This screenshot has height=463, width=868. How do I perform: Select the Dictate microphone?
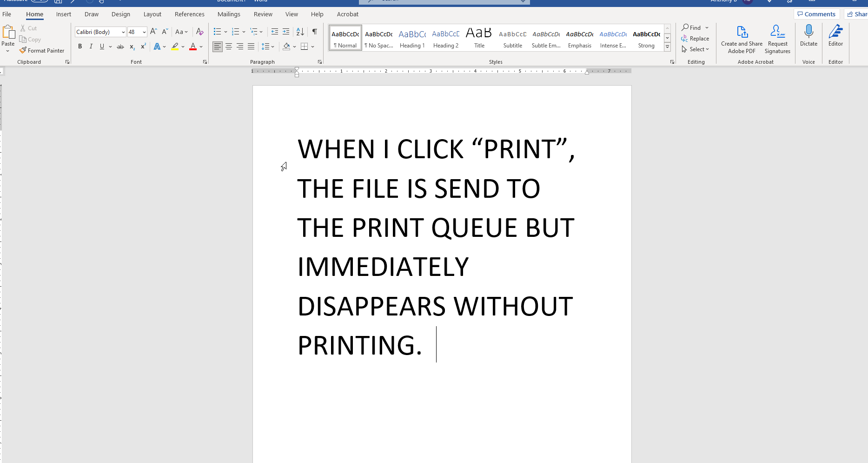(808, 37)
